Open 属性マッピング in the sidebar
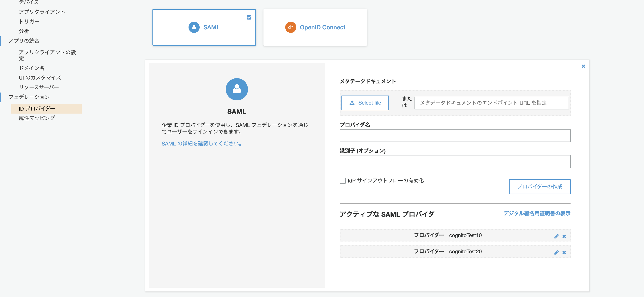Viewport: 644px width, 297px height. point(37,118)
